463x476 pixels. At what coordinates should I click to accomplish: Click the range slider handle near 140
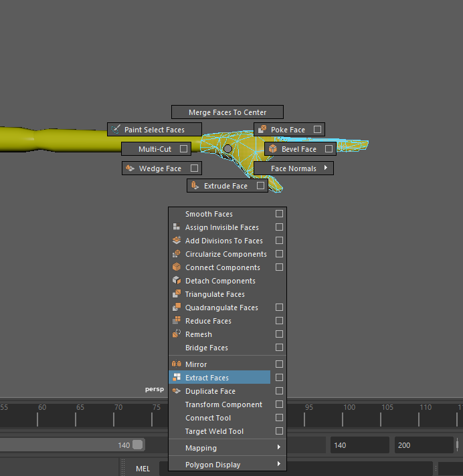[138, 445]
